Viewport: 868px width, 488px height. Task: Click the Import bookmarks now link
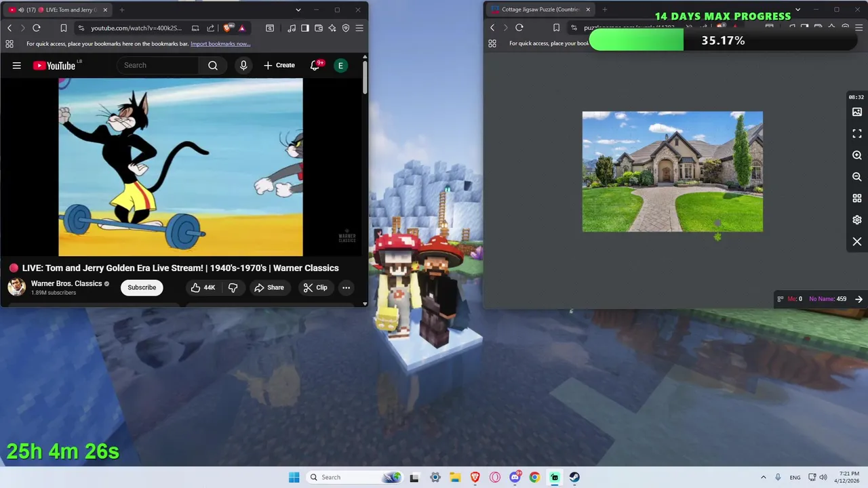[220, 44]
